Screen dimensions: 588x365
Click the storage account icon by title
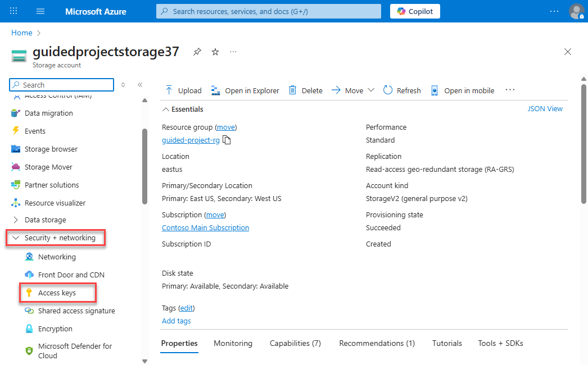point(19,56)
